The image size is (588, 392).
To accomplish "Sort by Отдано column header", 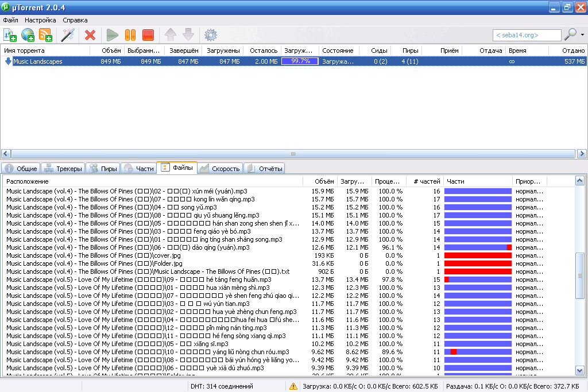I will 568,51.
